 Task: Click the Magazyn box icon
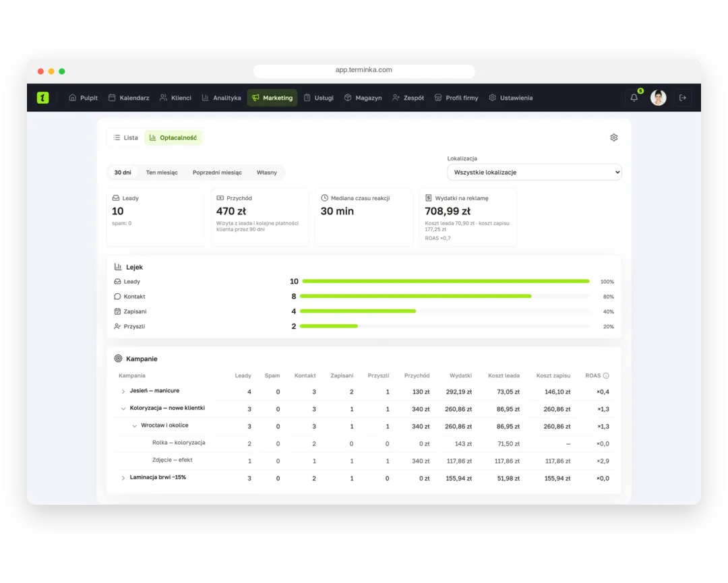click(348, 98)
